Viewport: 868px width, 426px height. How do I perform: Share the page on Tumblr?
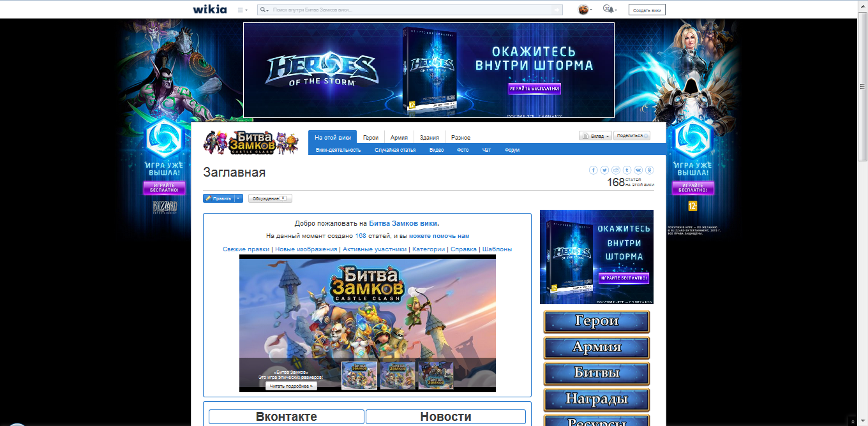pyautogui.click(x=627, y=170)
